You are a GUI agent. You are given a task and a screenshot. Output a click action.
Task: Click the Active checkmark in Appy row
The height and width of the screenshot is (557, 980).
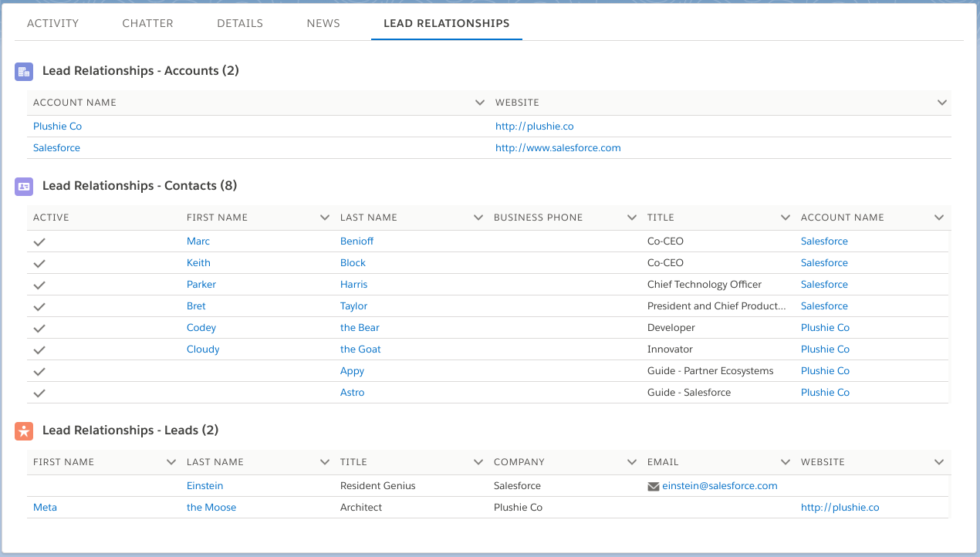40,372
